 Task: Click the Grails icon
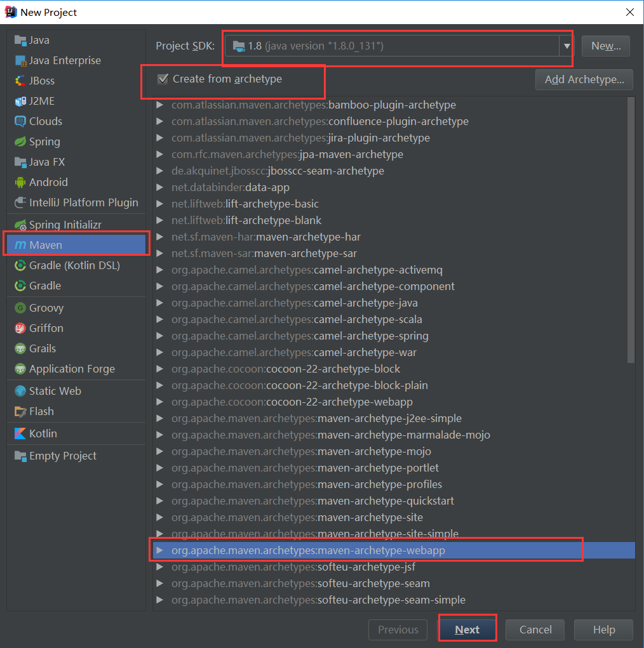pyautogui.click(x=20, y=348)
